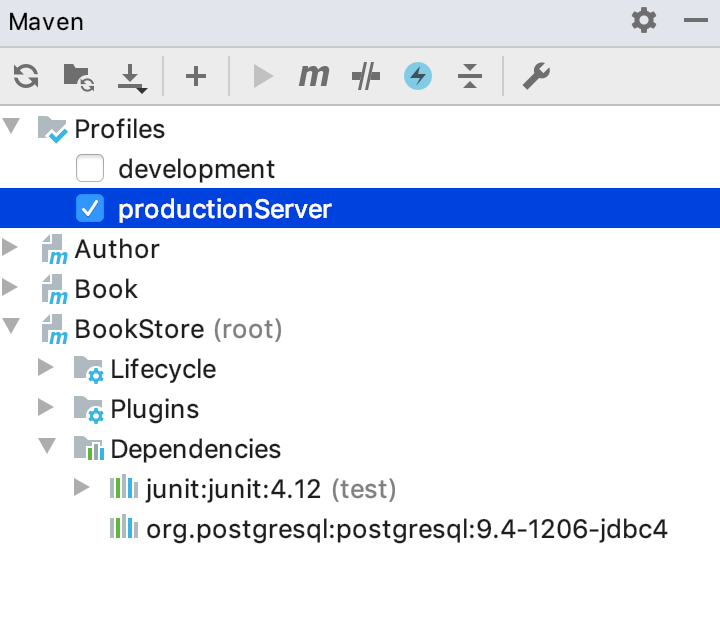Toggle Offline Mode in toolbar
This screenshot has width=720, height=624.
pyautogui.click(x=418, y=76)
